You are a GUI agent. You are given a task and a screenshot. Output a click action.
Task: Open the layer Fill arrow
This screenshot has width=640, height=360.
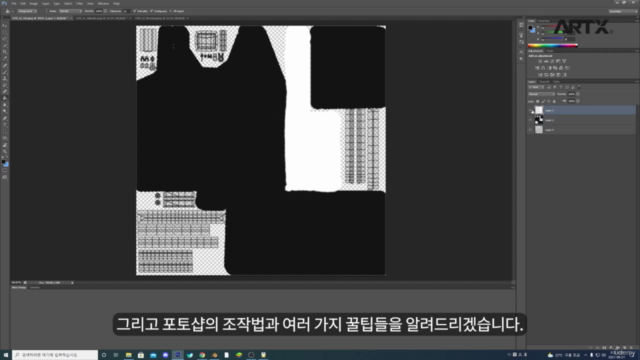point(578,101)
